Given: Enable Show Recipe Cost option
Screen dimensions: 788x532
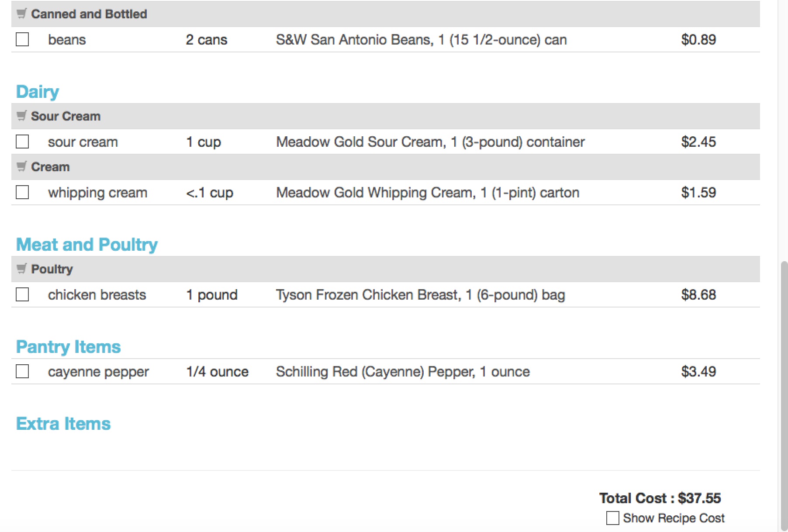Looking at the screenshot, I should (x=612, y=518).
